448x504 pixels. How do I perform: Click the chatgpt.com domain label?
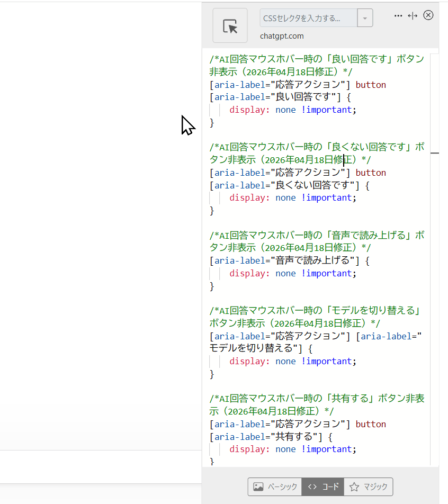coord(282,36)
